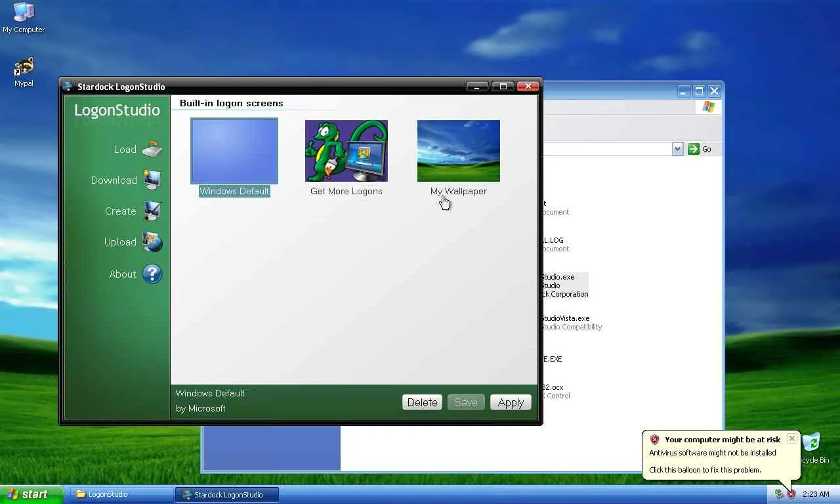Select the Windows Default logon thumbnail

(x=234, y=151)
